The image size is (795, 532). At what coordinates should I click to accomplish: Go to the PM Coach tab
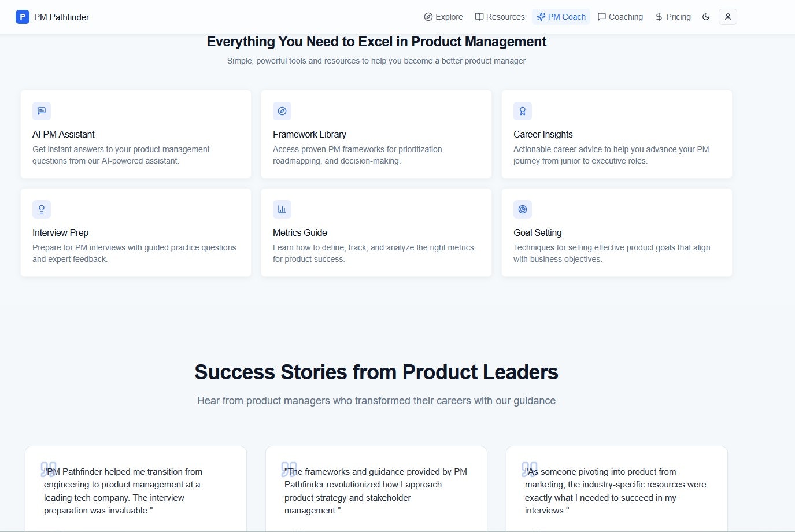coord(561,17)
